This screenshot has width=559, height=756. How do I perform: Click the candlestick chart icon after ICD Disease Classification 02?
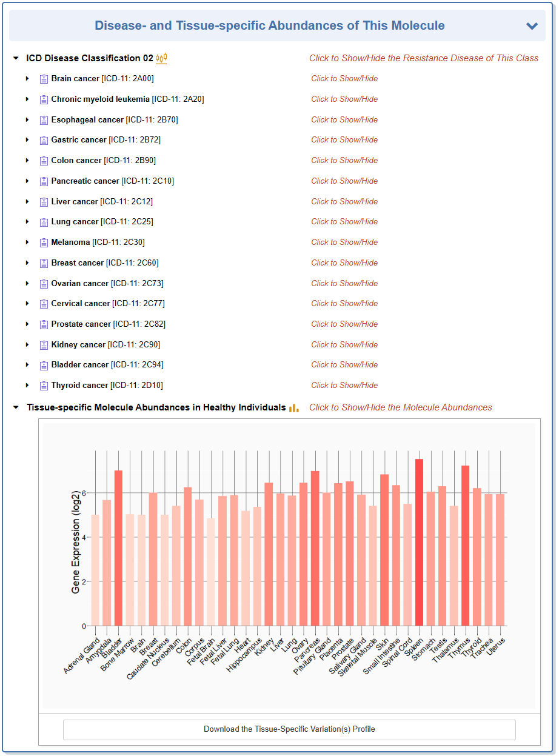click(x=161, y=58)
